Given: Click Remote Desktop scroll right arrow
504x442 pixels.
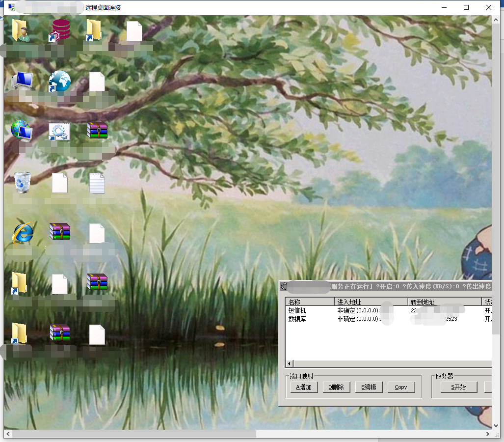Looking at the screenshot, I should (x=488, y=434).
